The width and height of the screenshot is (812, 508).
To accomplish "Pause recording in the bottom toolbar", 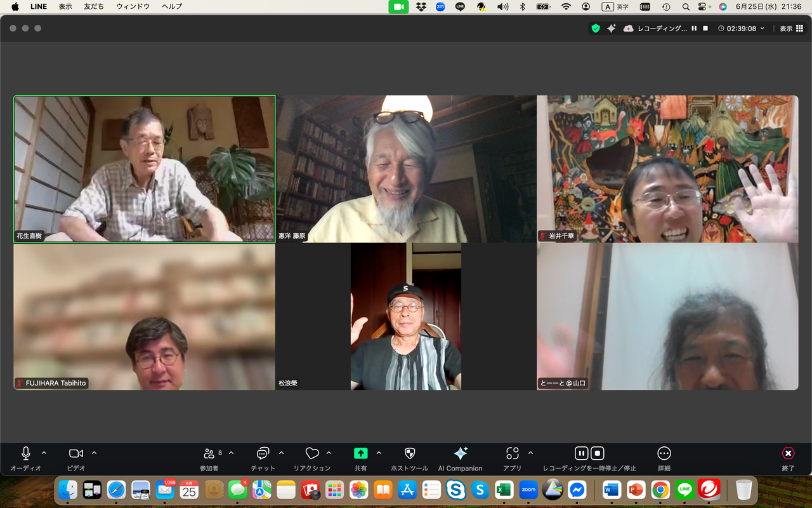I will click(x=581, y=453).
